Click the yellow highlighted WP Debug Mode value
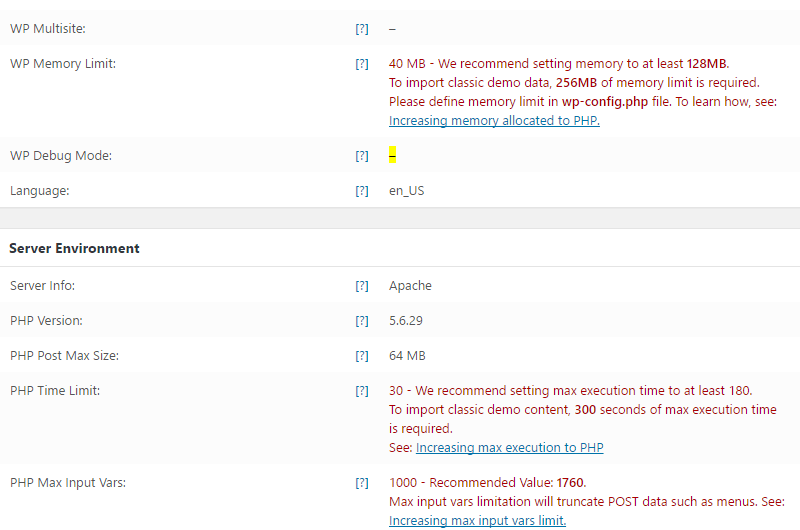The width and height of the screenshot is (800, 530). (393, 156)
